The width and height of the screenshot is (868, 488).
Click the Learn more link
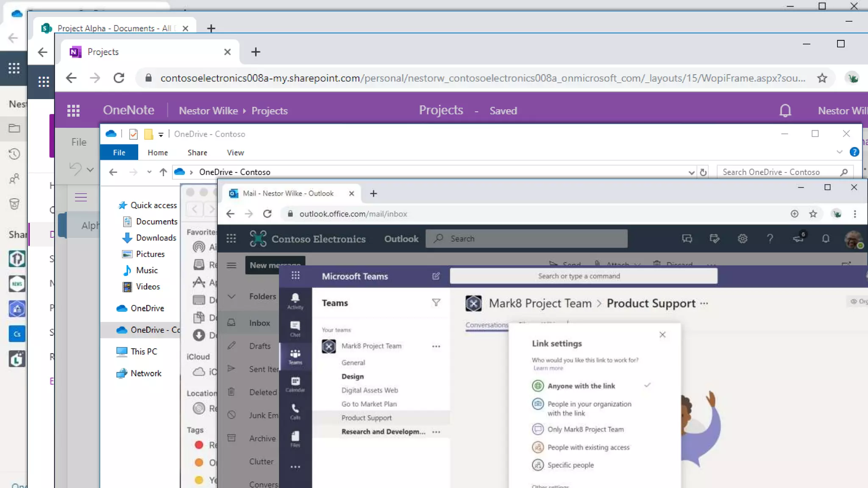548,368
